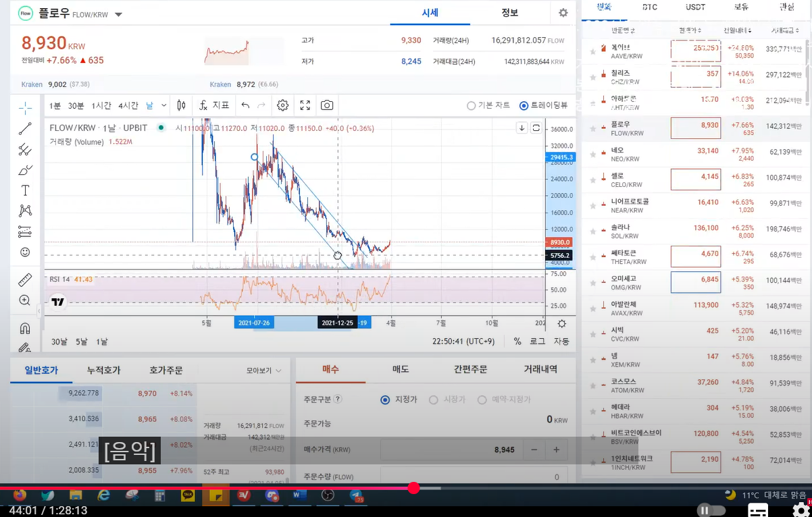Select 지정가 order type radio

pyautogui.click(x=385, y=400)
